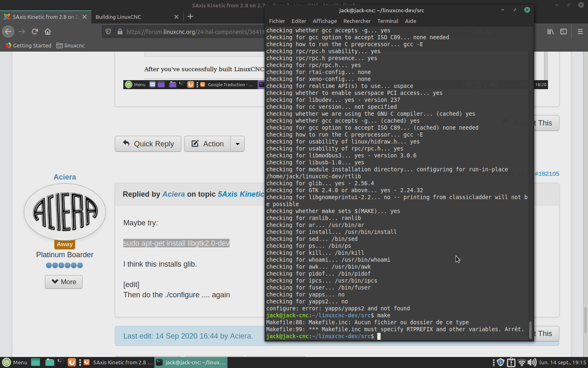Open Firefox Library icon
The image size is (588, 368).
pos(550,31)
